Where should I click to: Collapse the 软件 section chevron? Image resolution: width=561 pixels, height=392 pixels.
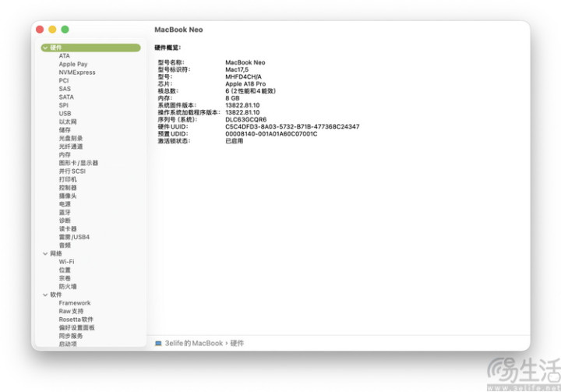coord(45,295)
